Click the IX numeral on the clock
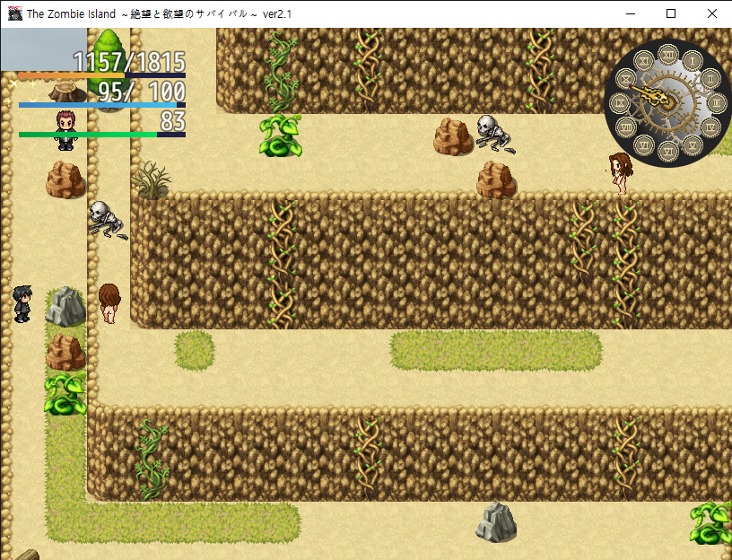This screenshot has width=732, height=560. (x=620, y=102)
